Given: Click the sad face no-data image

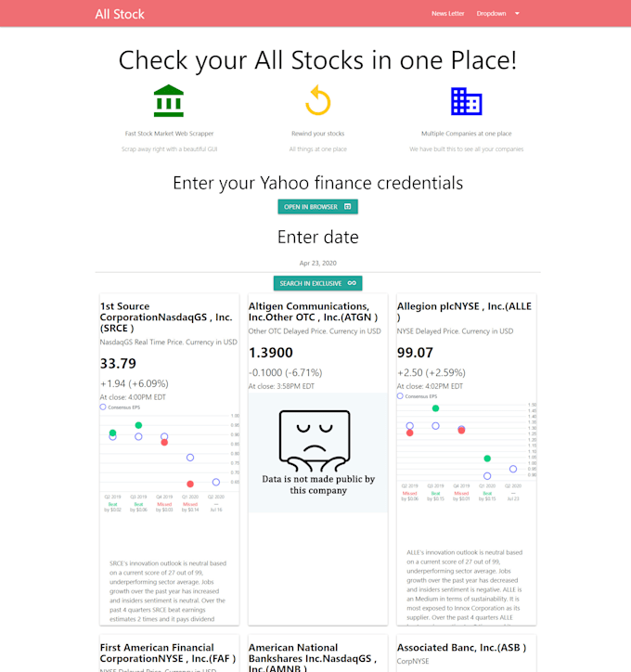Looking at the screenshot, I should pyautogui.click(x=318, y=453).
